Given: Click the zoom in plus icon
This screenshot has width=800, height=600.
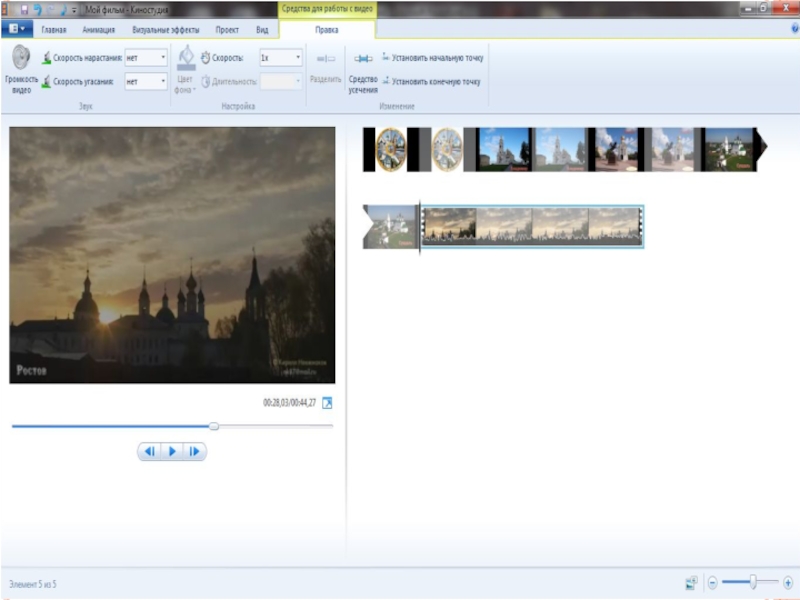Looking at the screenshot, I should 788,582.
